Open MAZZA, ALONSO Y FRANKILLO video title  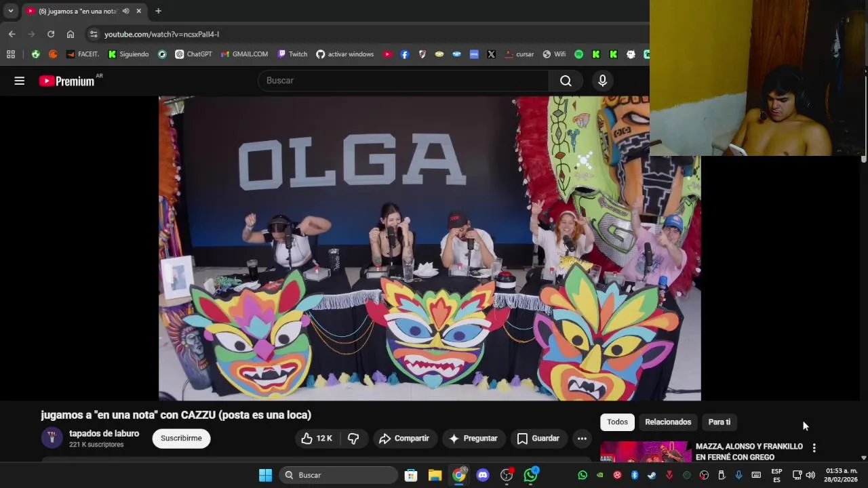(749, 451)
